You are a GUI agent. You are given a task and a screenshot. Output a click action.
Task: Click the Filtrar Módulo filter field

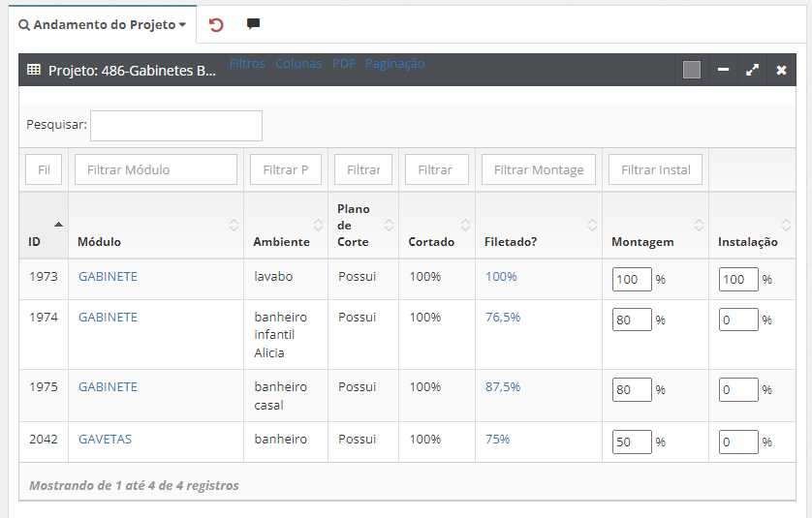(155, 169)
